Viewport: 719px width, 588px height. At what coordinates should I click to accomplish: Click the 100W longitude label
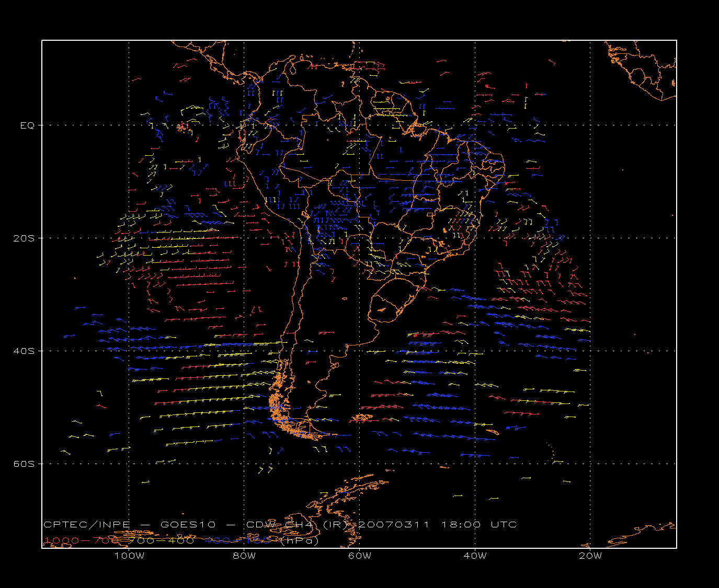point(129,556)
